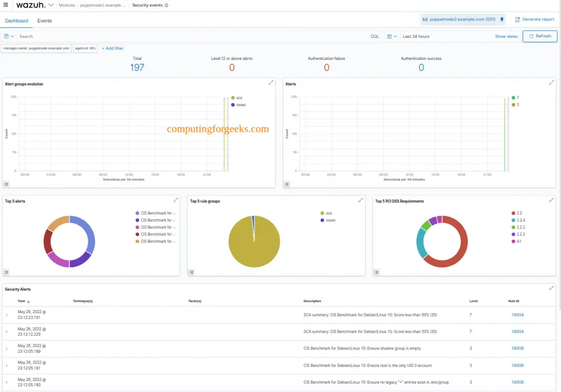Click the pin icon on the agent selector
This screenshot has width=561, height=392.
click(x=502, y=19)
